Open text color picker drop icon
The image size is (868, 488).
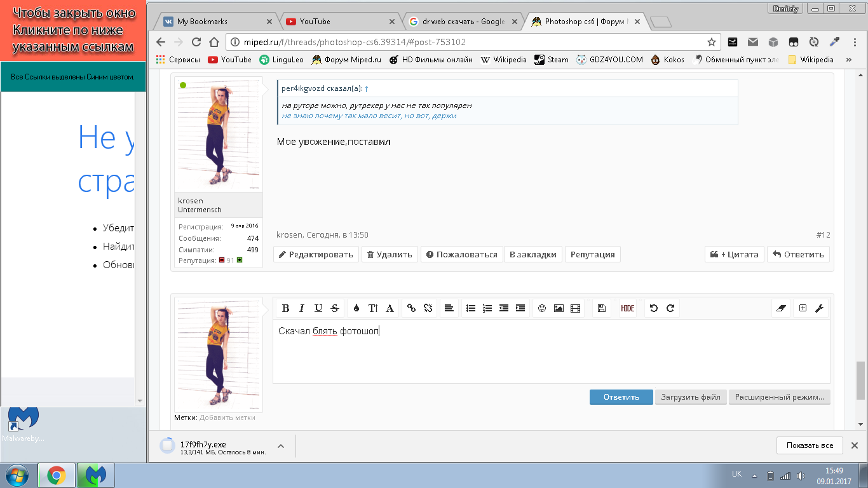click(x=356, y=308)
